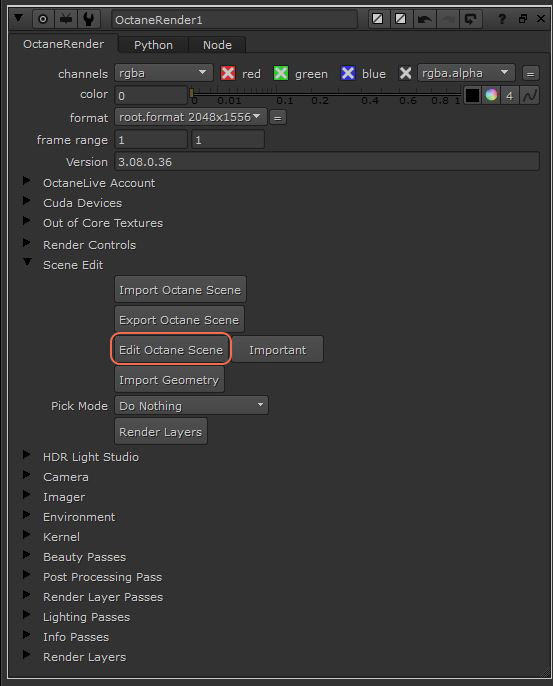Click the color value input field
The height and width of the screenshot is (686, 553).
[x=151, y=95]
